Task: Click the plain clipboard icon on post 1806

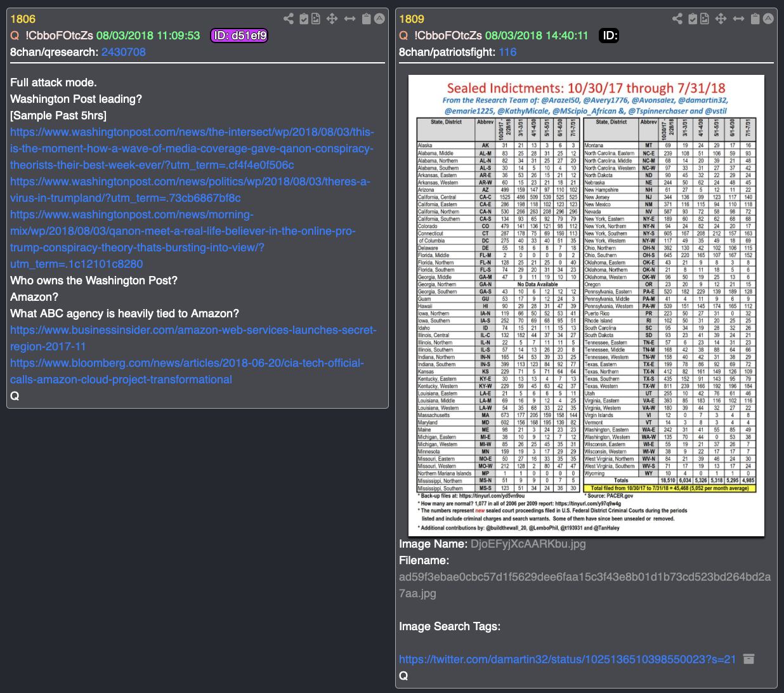Action: [x=366, y=19]
